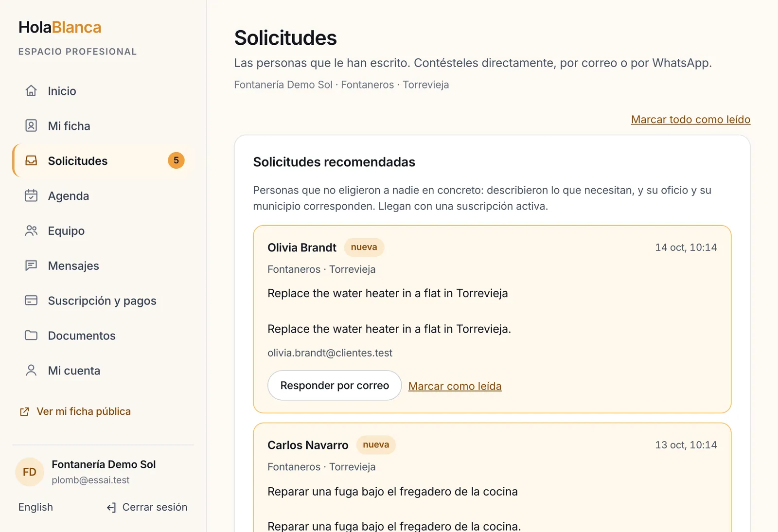Screen dimensions: 778x532
Task: Click the Mi cuenta user icon
Action: (31, 371)
